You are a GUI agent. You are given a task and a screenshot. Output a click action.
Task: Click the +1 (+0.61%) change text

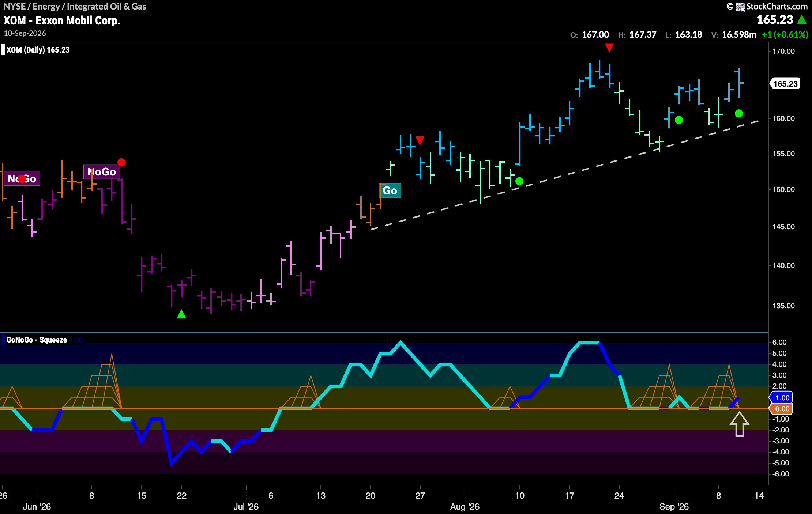785,35
